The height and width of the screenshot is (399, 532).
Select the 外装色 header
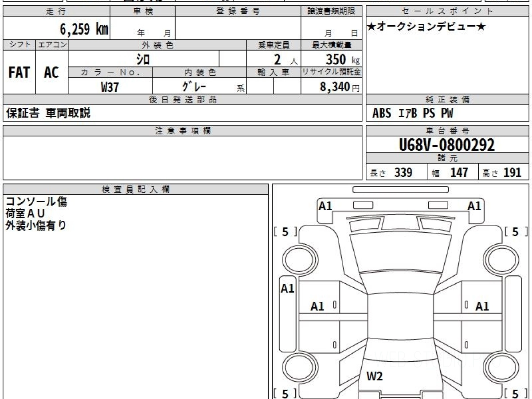(x=157, y=45)
